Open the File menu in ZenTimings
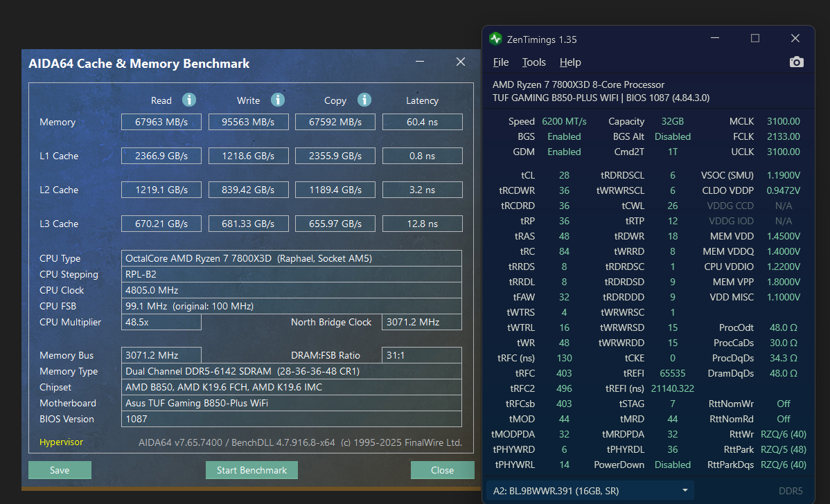 point(501,62)
